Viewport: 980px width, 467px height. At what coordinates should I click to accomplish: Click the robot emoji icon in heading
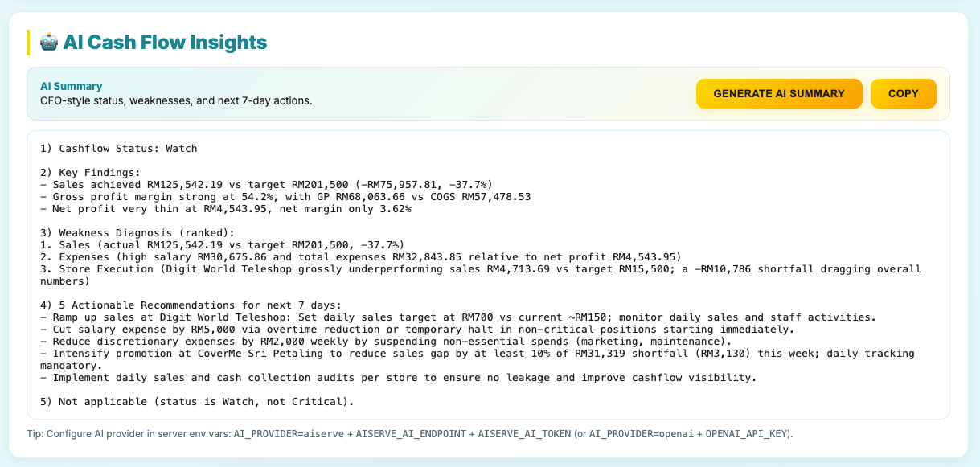pos(48,43)
